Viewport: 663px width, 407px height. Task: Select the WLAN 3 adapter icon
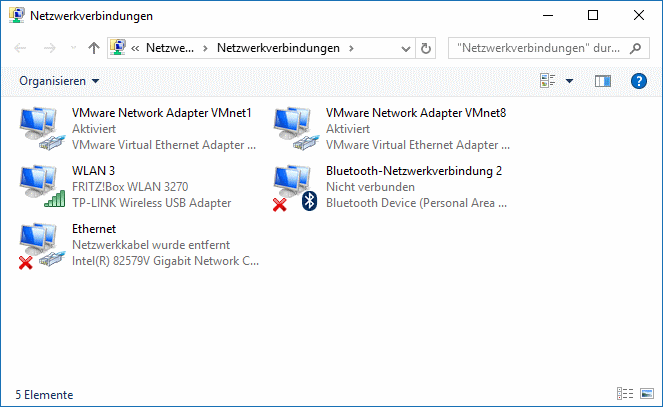point(42,186)
